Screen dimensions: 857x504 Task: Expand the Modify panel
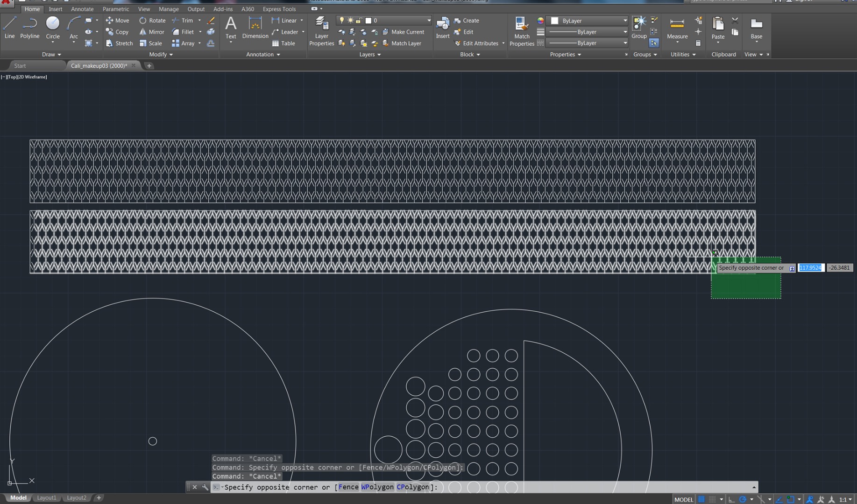coord(161,55)
